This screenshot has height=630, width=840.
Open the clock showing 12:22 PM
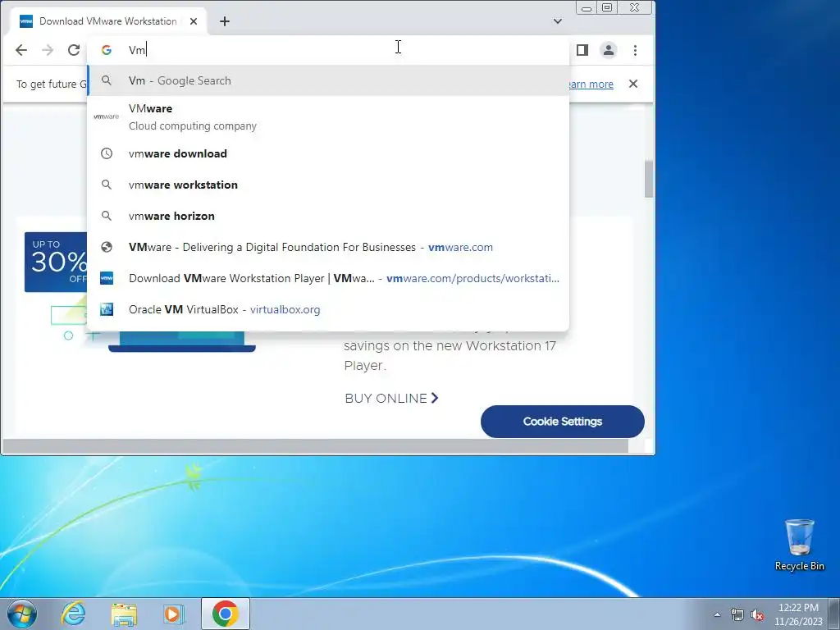click(x=798, y=614)
